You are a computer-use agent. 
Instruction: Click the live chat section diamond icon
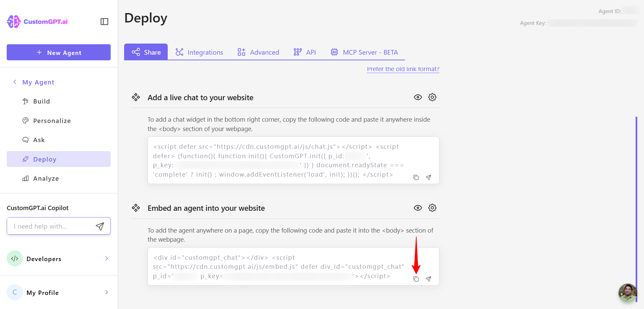(x=136, y=97)
